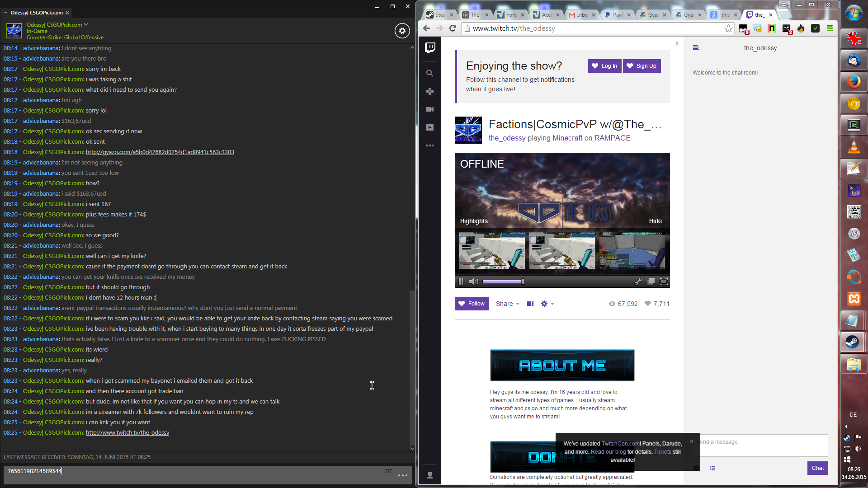Click the purple Follow button

472,304
